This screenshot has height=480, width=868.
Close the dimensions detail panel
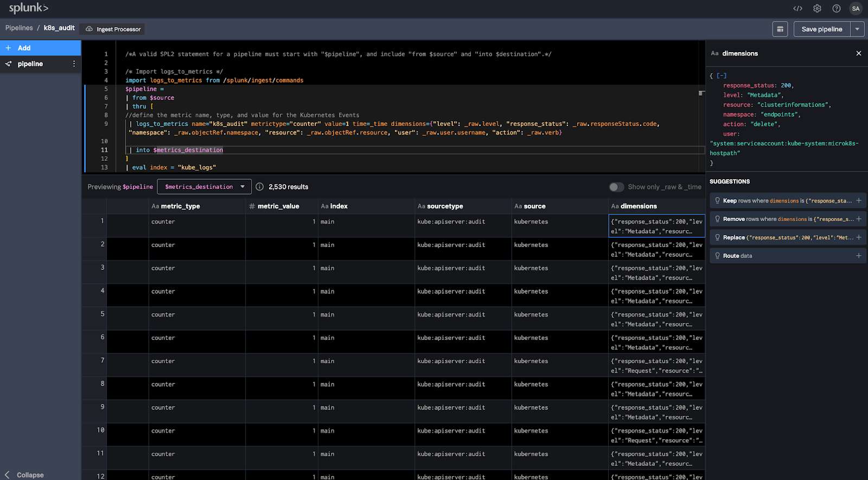pos(859,53)
